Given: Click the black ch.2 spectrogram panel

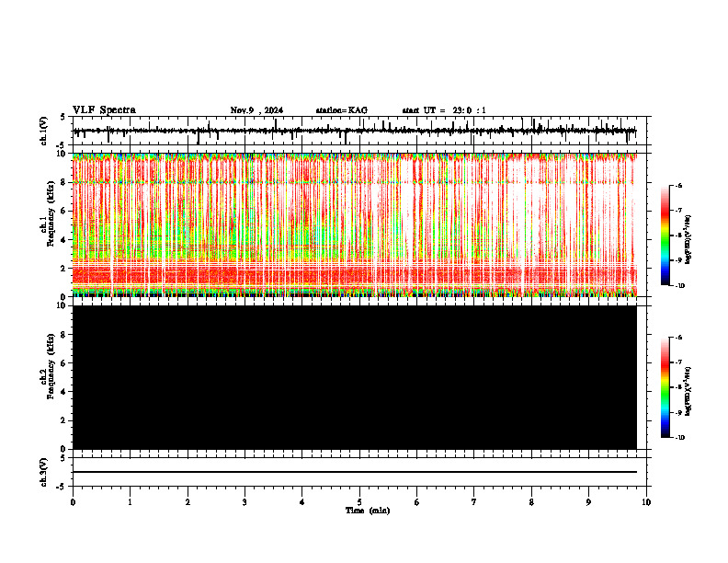Looking at the screenshot, I should tap(354, 377).
